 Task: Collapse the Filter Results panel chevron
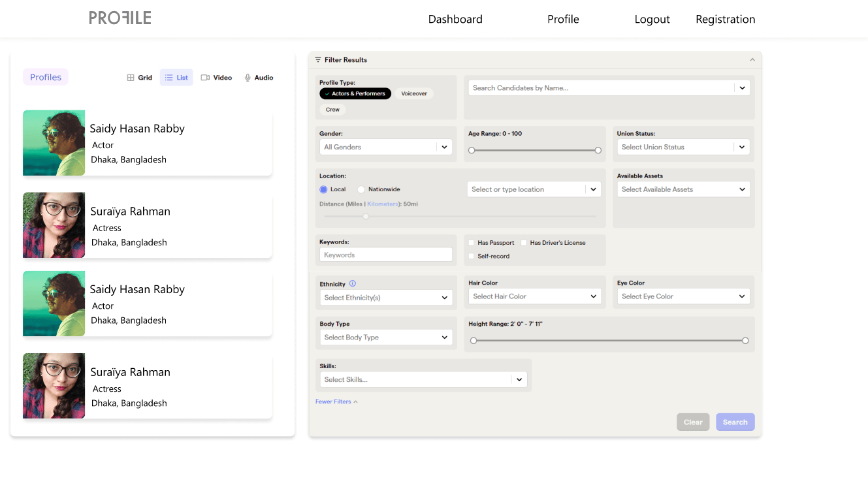752,60
